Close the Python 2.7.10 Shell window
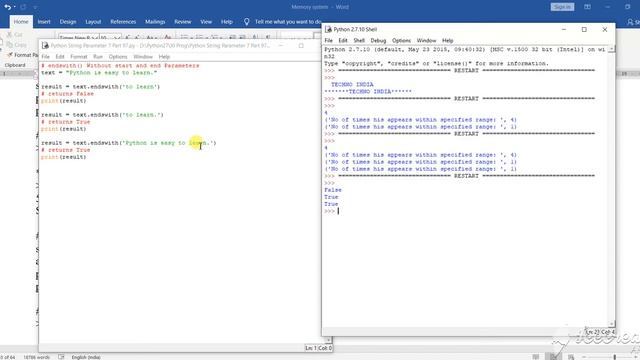Screen dimensions: 640x360 tap(605, 29)
